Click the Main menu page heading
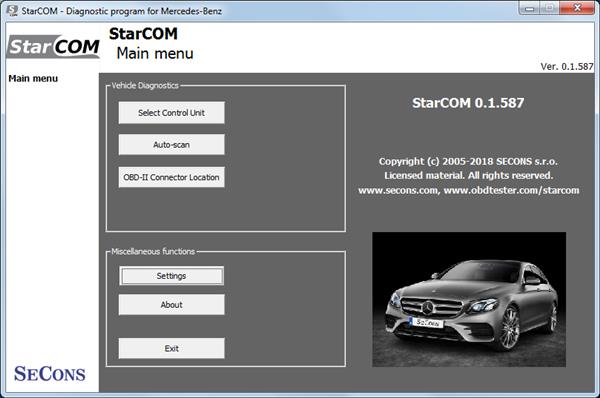 pos(155,53)
